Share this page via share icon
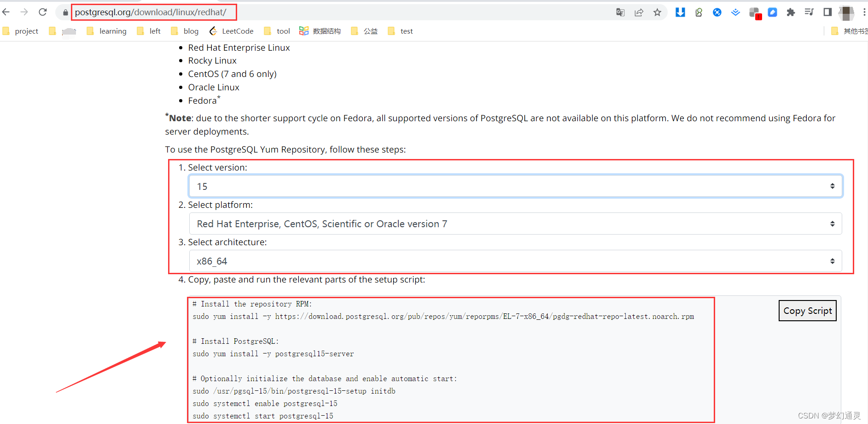The image size is (868, 424). point(639,12)
